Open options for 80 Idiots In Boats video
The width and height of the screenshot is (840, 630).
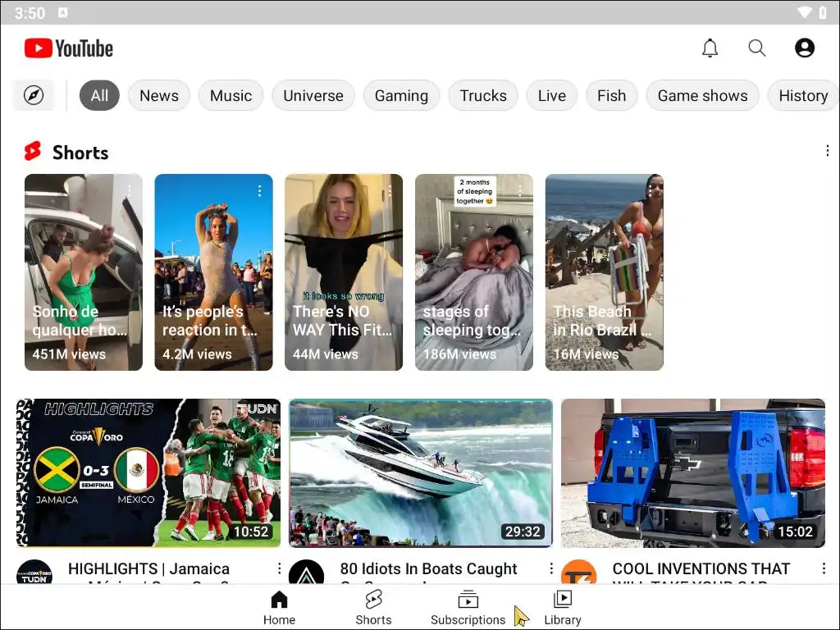551,568
